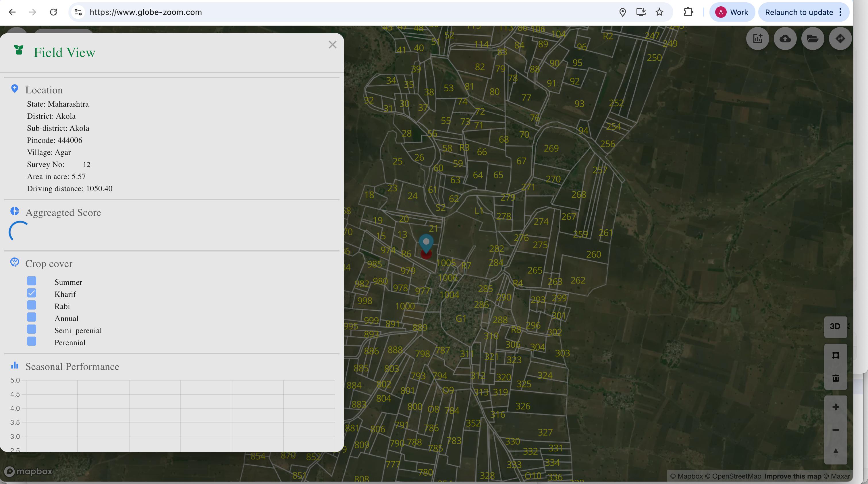Click the Aggregated Score progress spinner
This screenshot has height=484, width=868.
pyautogui.click(x=19, y=231)
